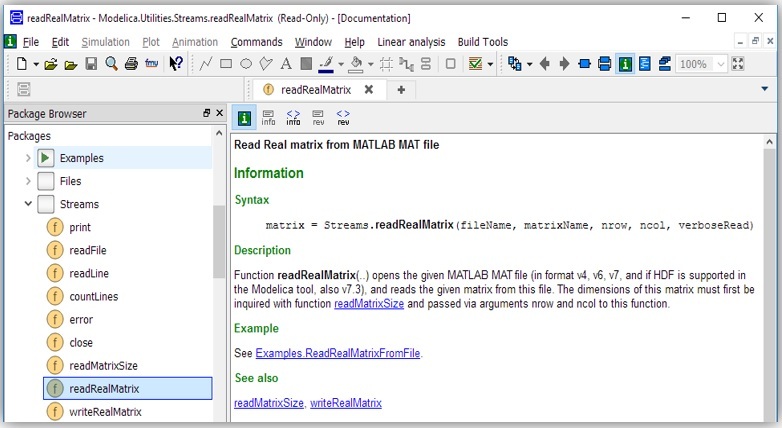Select the Line drawing tool
782x428 pixels.
[x=205, y=64]
